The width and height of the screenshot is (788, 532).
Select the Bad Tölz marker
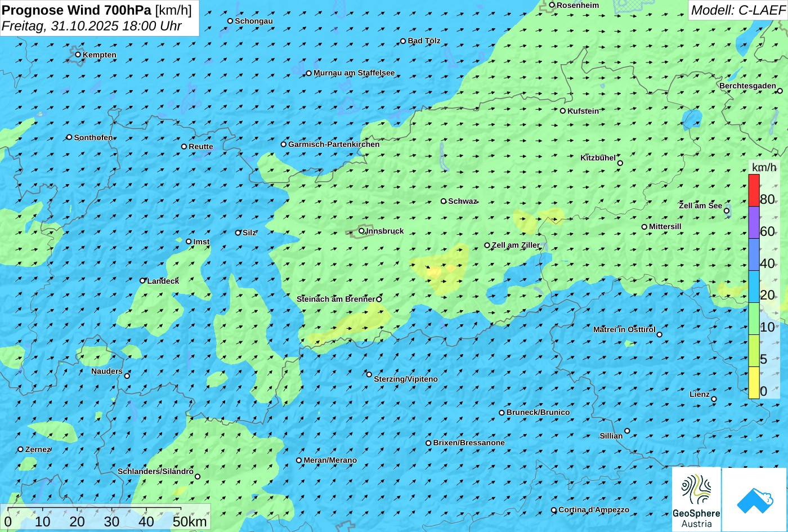tap(403, 41)
